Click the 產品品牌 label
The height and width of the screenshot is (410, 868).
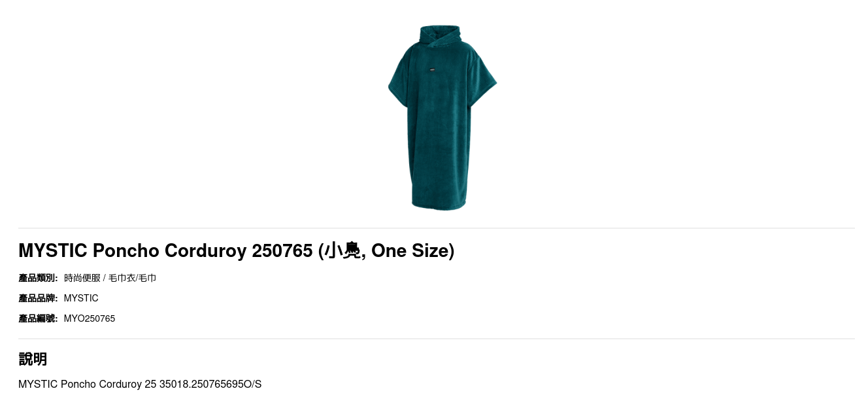coord(38,298)
